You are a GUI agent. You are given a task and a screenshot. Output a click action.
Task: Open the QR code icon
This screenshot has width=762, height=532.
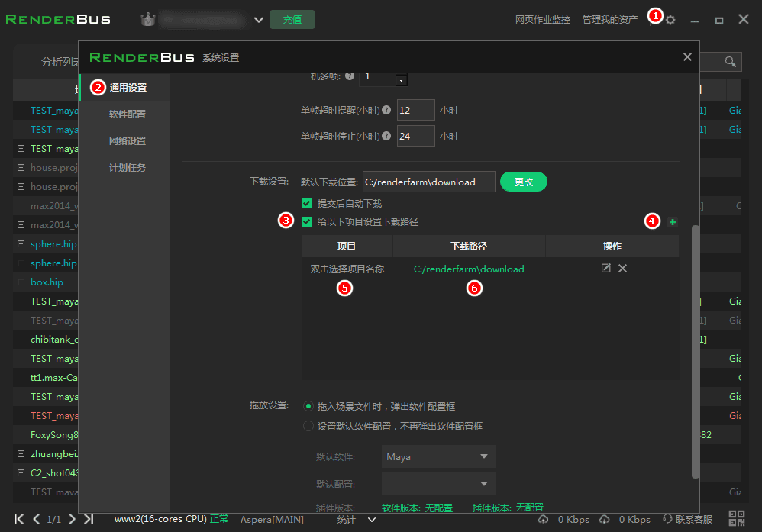point(737,519)
